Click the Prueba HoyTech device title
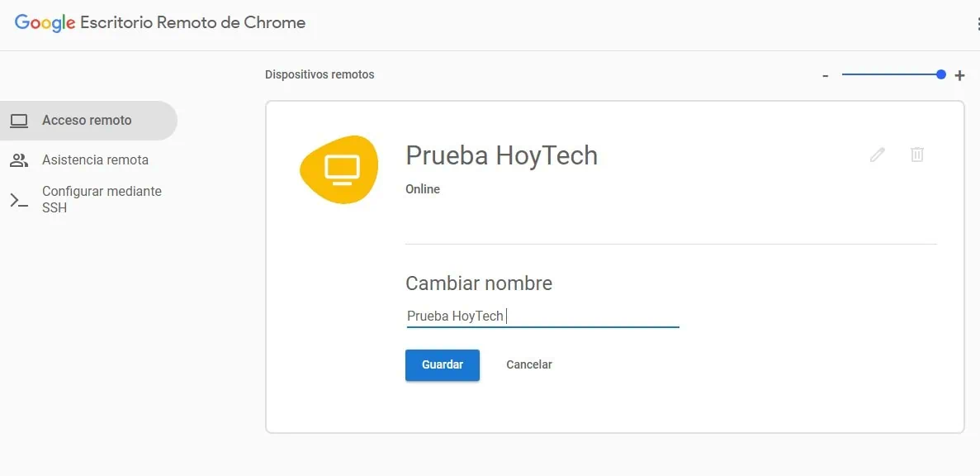980x476 pixels. 501,155
